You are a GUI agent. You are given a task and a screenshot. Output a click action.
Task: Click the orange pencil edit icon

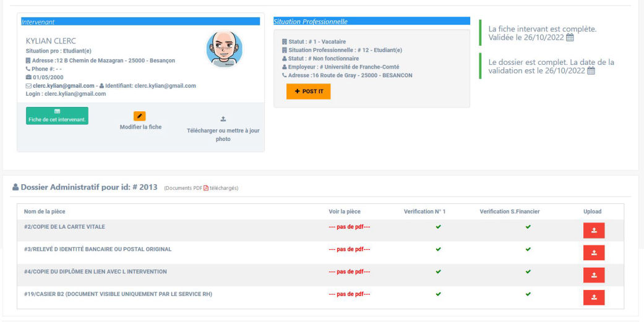(x=140, y=116)
